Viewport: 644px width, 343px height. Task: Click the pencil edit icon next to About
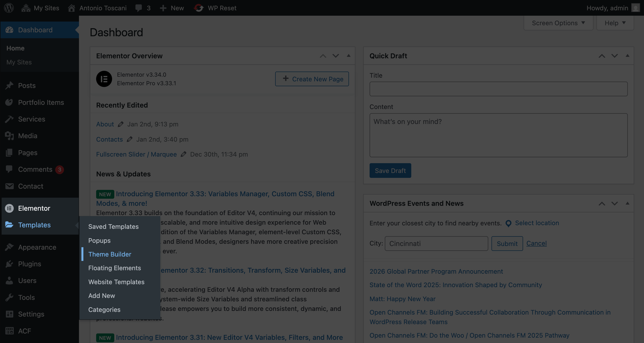pos(121,124)
